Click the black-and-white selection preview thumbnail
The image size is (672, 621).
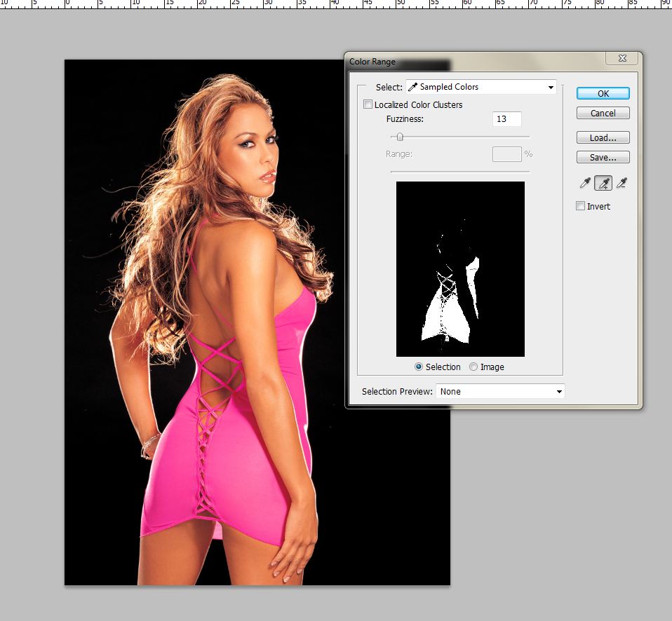[460, 269]
